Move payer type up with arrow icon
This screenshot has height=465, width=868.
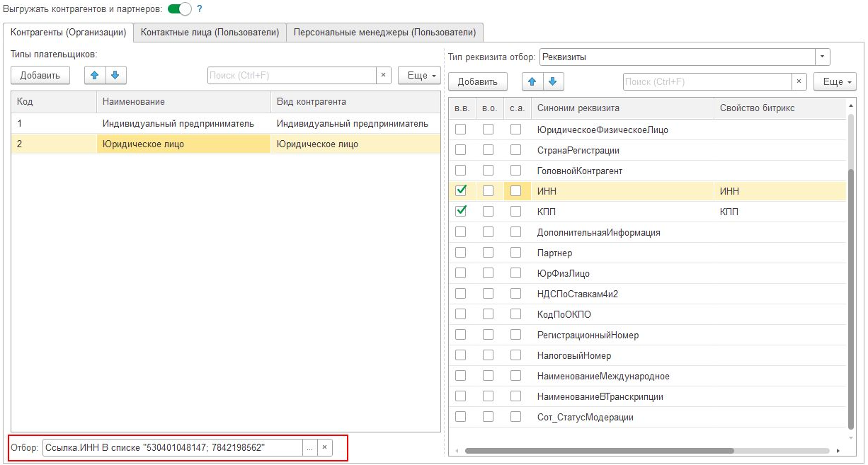(x=94, y=75)
